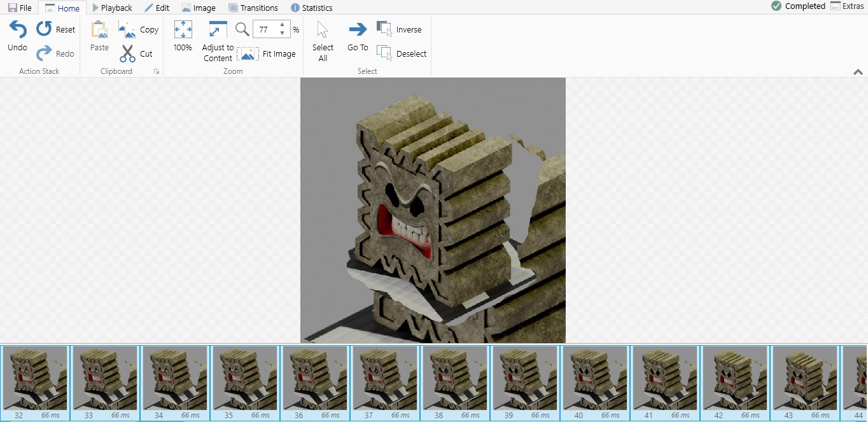Select frame 38 thumbnail

pos(455,383)
